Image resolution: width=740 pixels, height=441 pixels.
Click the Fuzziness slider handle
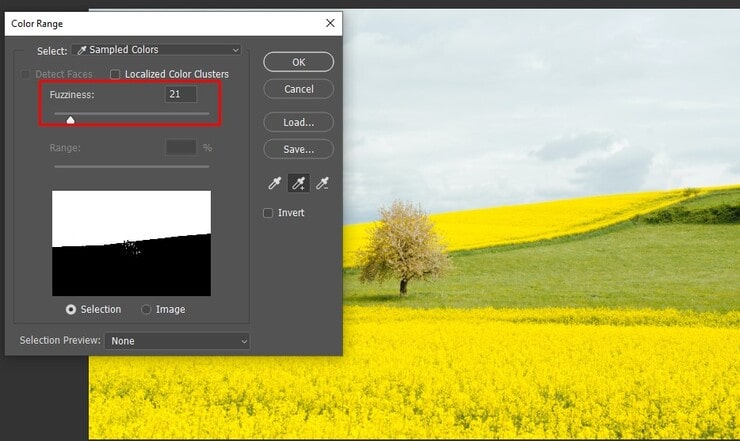(70, 120)
